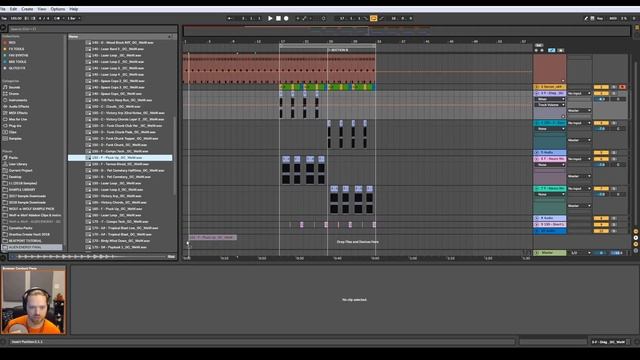
Task: Open the Options menu
Action: (58, 9)
